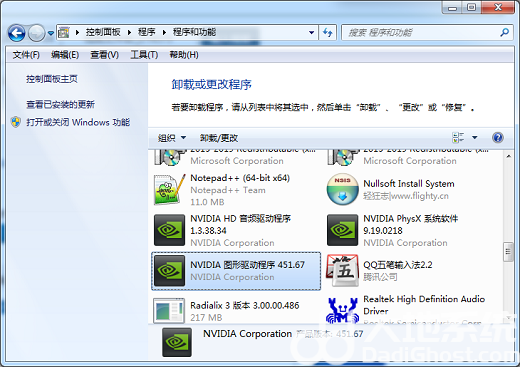Click the Forward navigation arrow
Viewport: 520px width, 367px height.
pyautogui.click(x=36, y=33)
